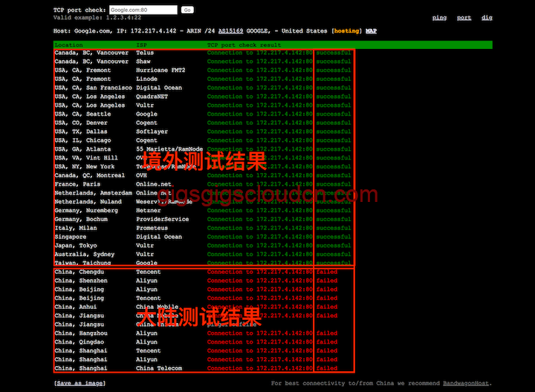
Task: Click the Italy, Milan location
Action: coord(76,229)
